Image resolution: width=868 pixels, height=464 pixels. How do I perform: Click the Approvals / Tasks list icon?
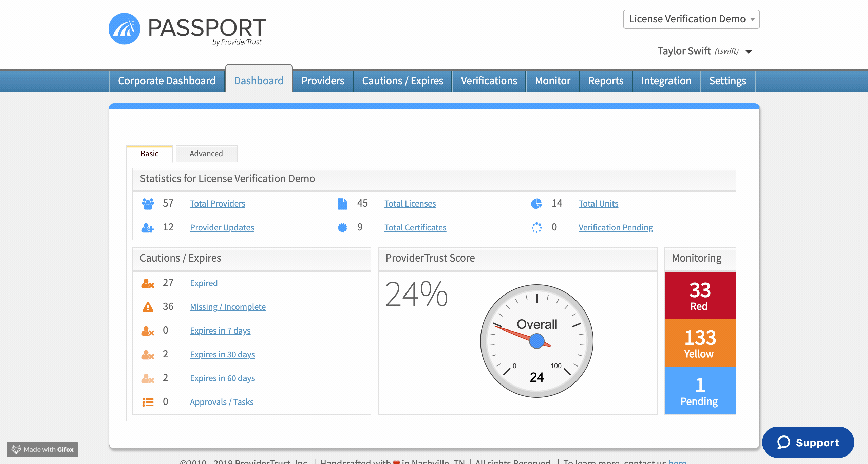click(148, 402)
